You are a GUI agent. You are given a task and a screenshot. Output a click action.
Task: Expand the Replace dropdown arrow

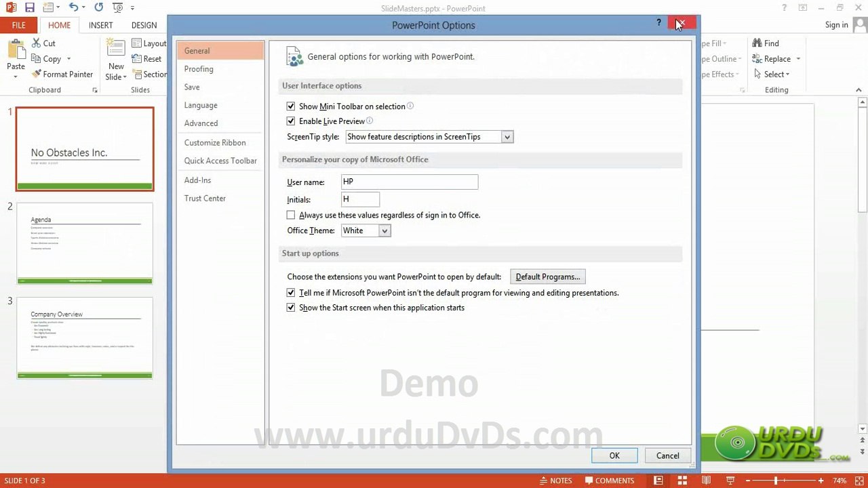tap(798, 59)
